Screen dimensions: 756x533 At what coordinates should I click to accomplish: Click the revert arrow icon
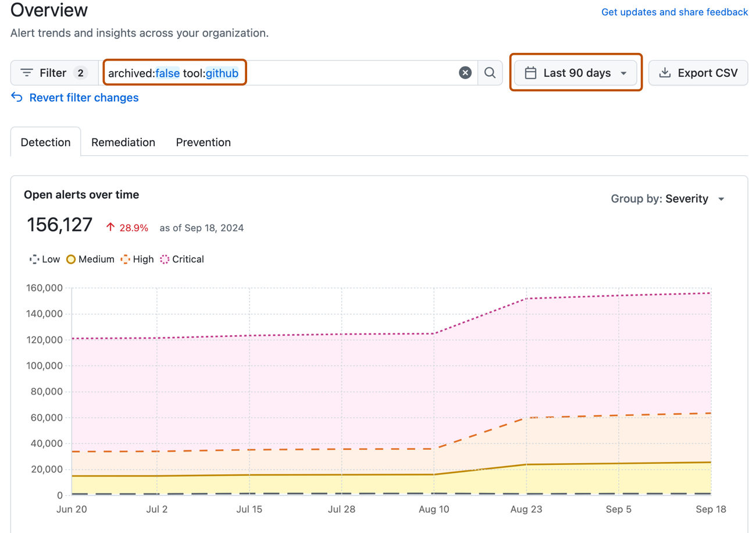tap(17, 98)
